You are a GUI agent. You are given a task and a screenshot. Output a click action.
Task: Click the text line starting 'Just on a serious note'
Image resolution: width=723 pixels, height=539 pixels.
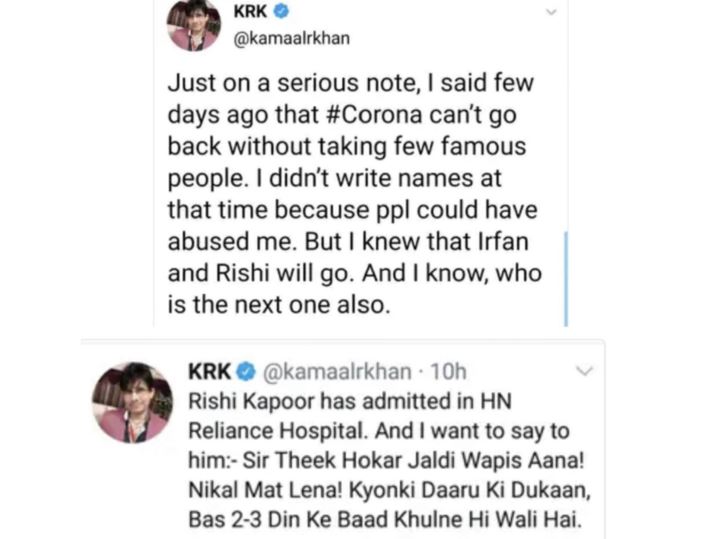(350, 83)
